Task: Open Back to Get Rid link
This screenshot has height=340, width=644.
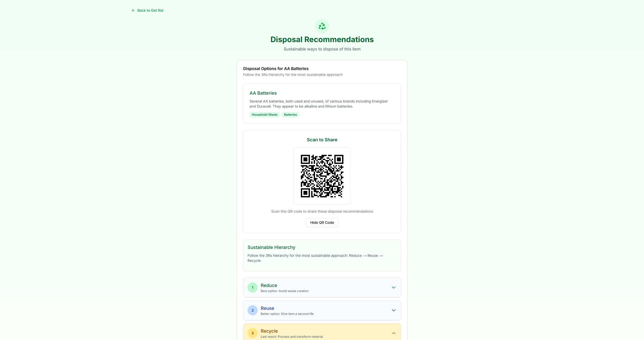Action: pos(150,10)
